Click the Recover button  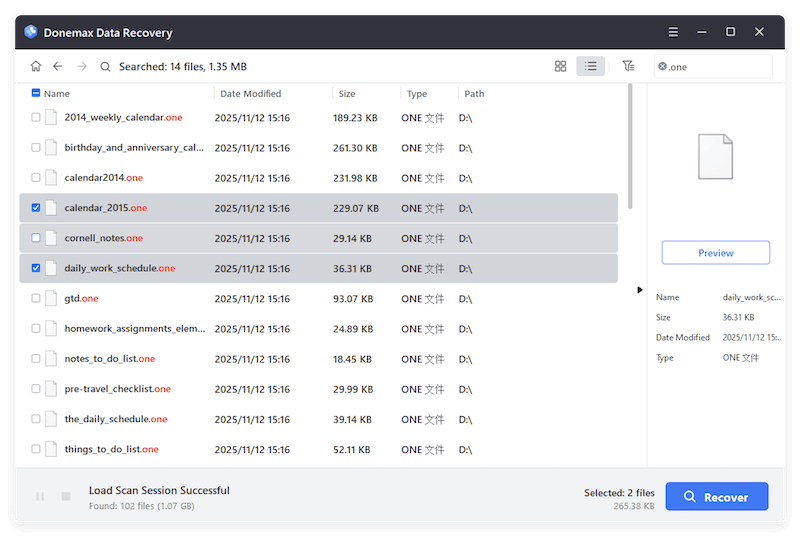coord(716,496)
